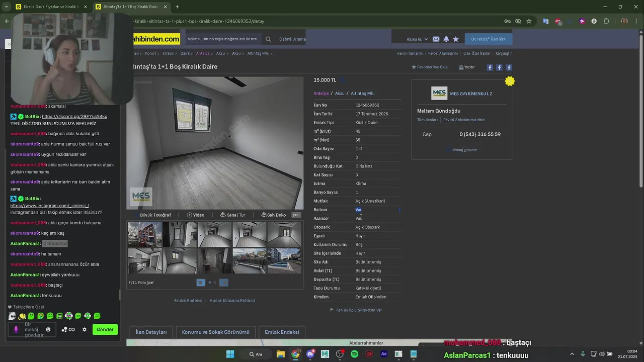Viewport: 644px width, 362px height.
Task: Open the Size Özel İlanlar link
Action: coord(476,53)
